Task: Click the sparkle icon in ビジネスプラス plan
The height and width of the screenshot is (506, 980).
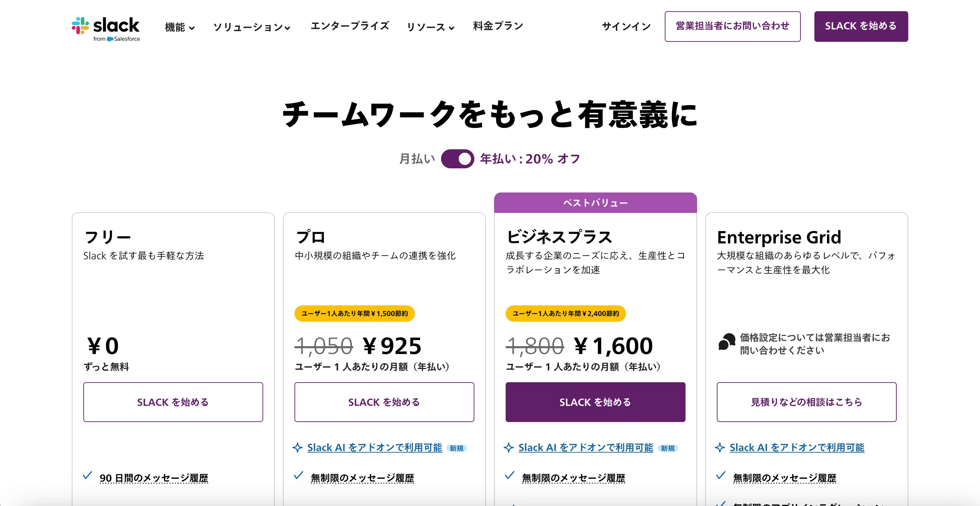Action: point(509,448)
